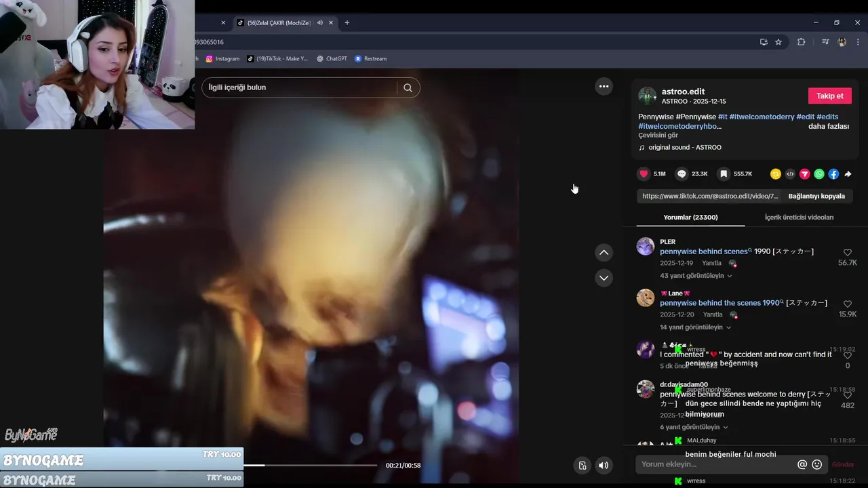The width and height of the screenshot is (868, 488).
Task: Expand 6 yanıt görüntüleyin replies
Action: [x=694, y=427]
